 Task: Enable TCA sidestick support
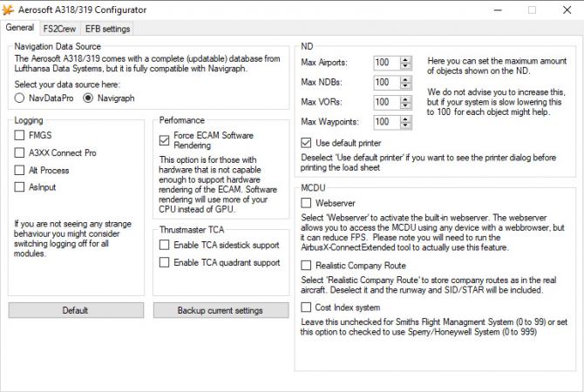tap(164, 245)
